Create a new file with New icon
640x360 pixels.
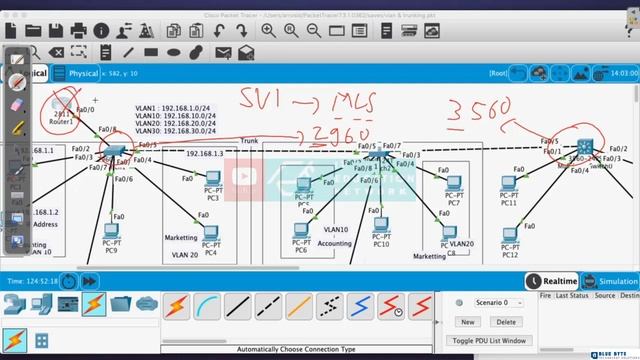[11, 31]
